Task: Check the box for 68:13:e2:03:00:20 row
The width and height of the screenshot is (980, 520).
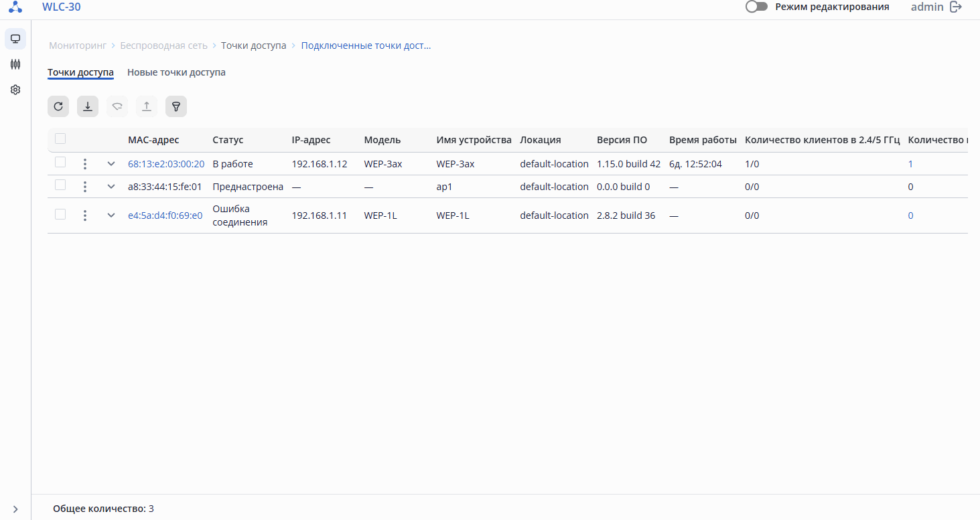Action: (60, 163)
